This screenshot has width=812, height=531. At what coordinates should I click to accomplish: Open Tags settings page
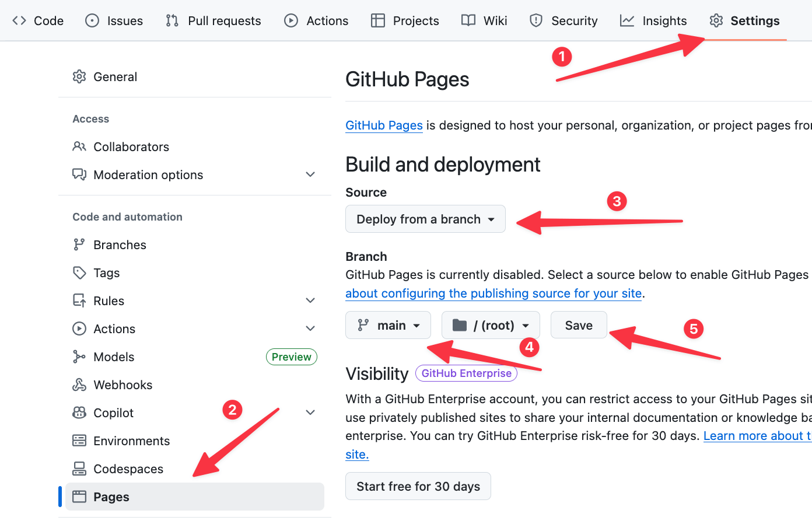(195, 273)
